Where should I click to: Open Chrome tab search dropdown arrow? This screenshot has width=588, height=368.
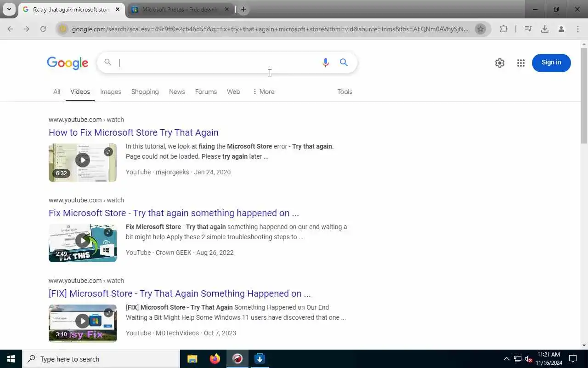(9, 9)
